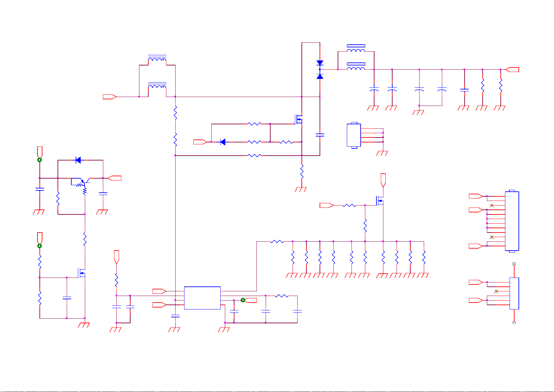Image resolution: width=554 pixels, height=392 pixels.
Task: Select the upper port of the small connector
Action: point(476,282)
